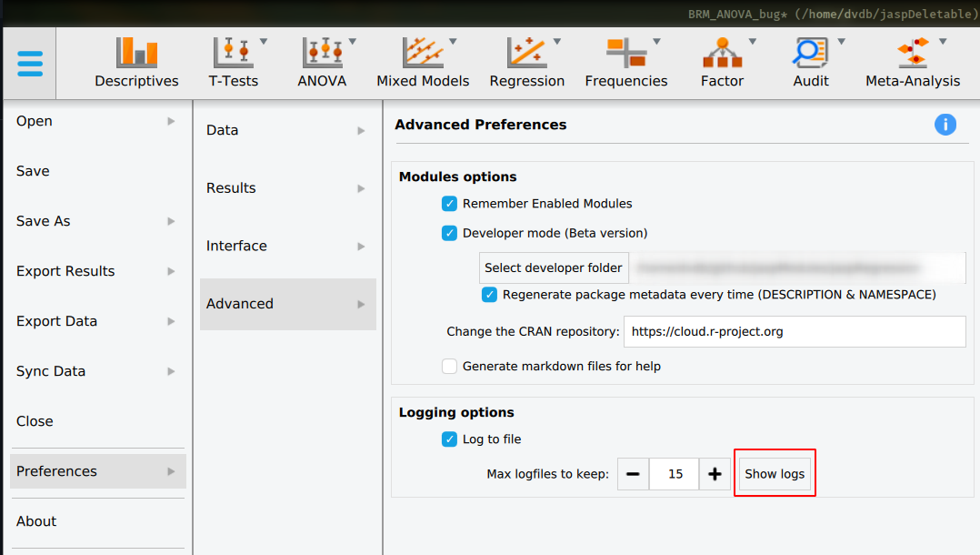
Task: Increment max logfiles with the plus stepper
Action: 715,473
